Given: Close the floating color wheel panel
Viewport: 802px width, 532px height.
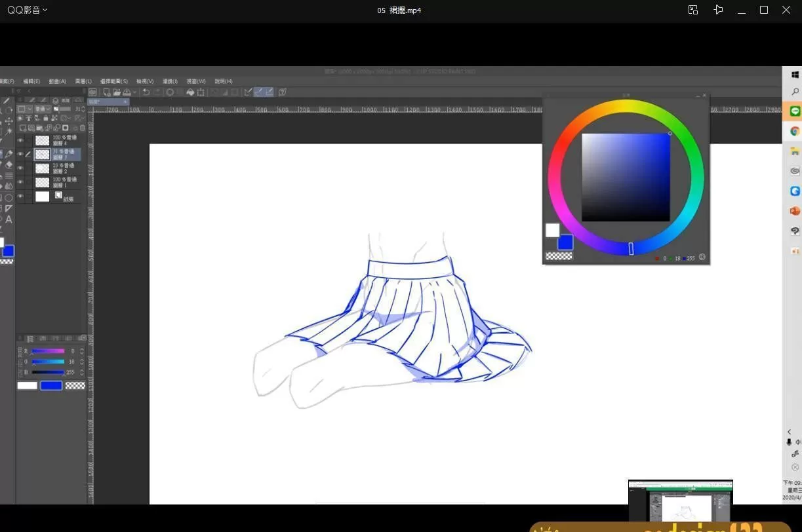Looking at the screenshot, I should (x=705, y=96).
